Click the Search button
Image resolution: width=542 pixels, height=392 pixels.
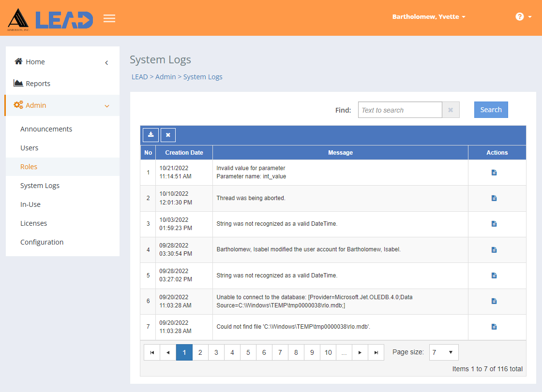click(x=491, y=110)
